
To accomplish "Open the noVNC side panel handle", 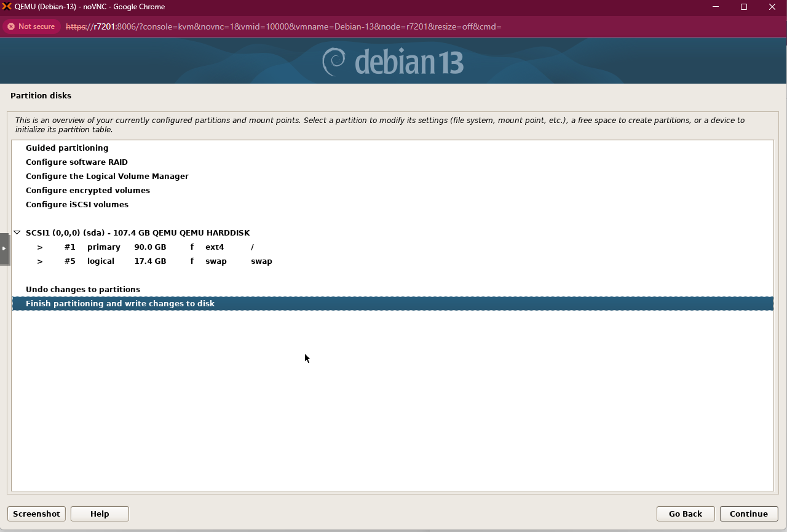I will 4,248.
